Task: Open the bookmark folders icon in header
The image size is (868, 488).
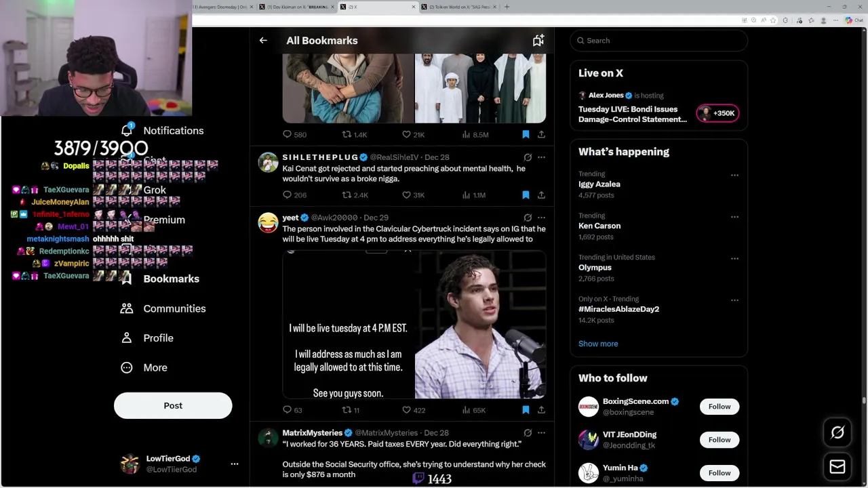Action: (x=538, y=41)
